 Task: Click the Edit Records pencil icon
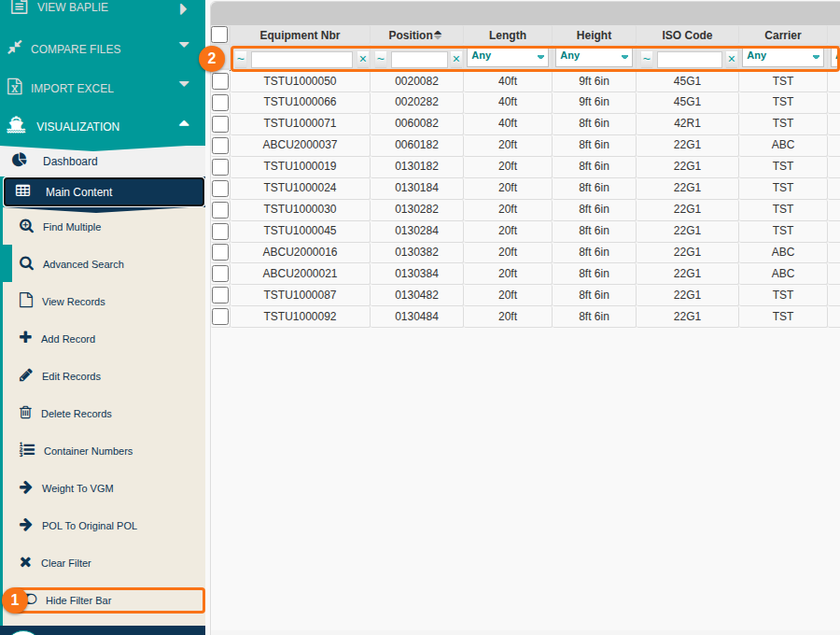[26, 375]
